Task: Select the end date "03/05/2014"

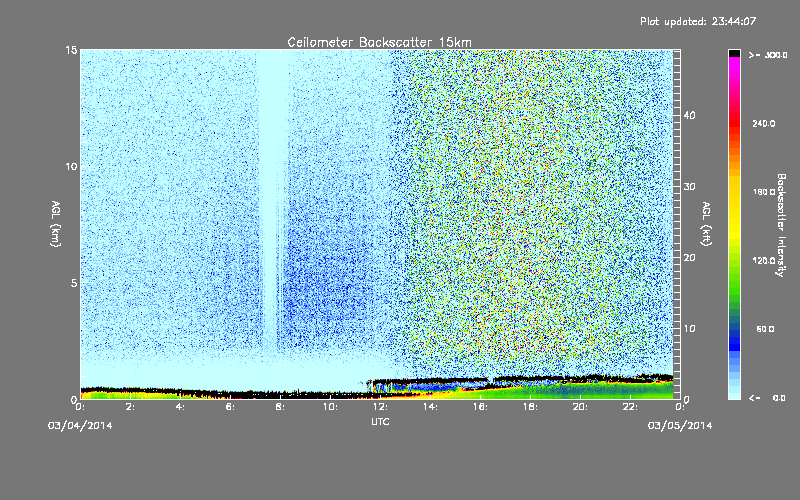Action: 680,426
